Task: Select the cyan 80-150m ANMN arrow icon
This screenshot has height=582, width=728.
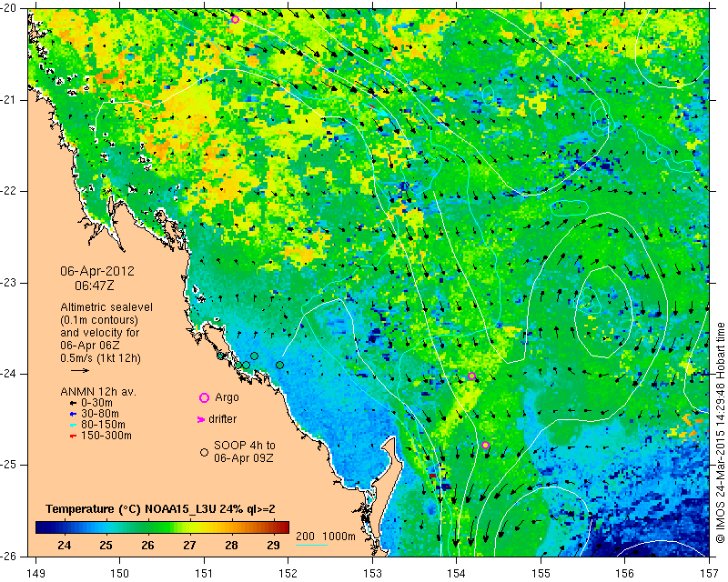Action: (x=73, y=425)
